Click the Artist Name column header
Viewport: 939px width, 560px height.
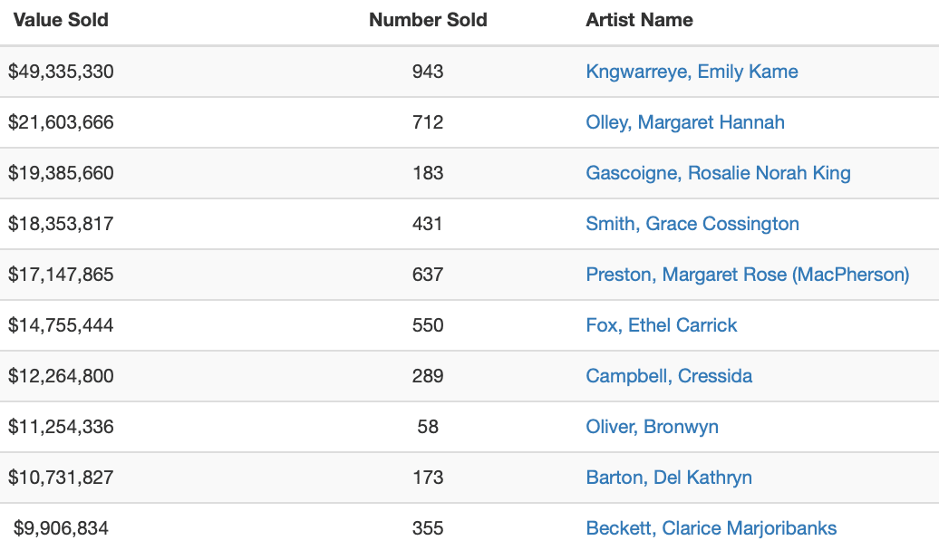click(x=639, y=20)
